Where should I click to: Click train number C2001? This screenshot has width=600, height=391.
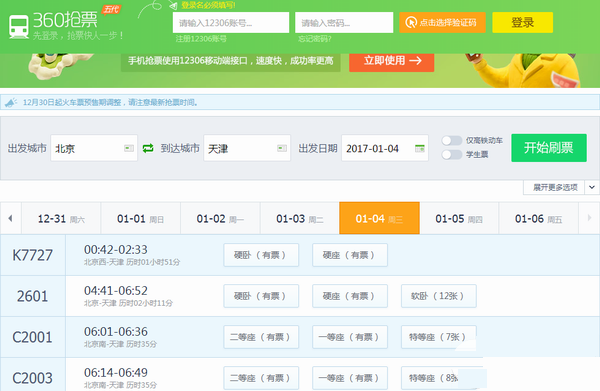(33, 337)
